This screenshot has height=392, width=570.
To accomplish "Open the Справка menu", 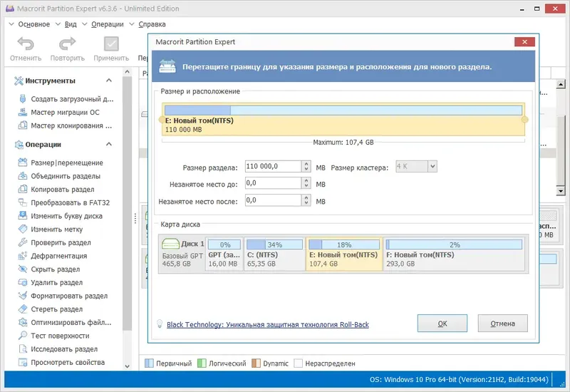I will tap(152, 24).
